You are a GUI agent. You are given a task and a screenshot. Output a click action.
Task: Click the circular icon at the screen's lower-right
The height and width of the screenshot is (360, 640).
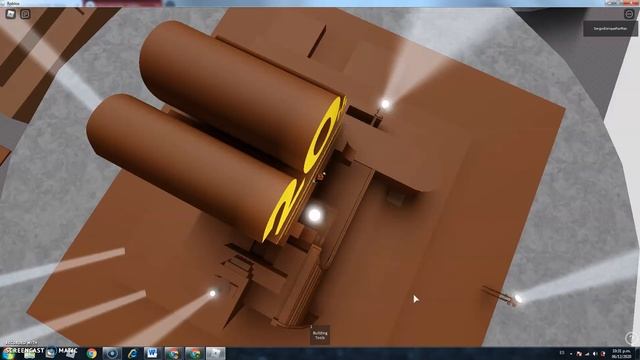[x=631, y=338]
